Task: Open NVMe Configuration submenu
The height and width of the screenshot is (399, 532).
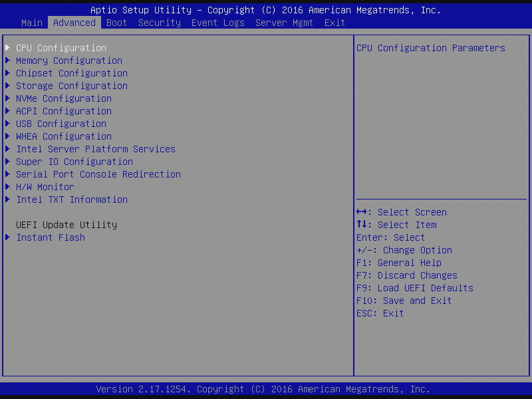Action: coord(64,98)
